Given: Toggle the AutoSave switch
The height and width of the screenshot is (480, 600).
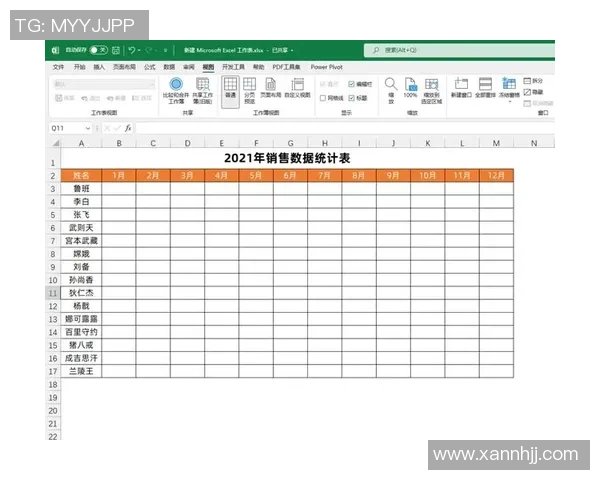Looking at the screenshot, I should tap(98, 50).
